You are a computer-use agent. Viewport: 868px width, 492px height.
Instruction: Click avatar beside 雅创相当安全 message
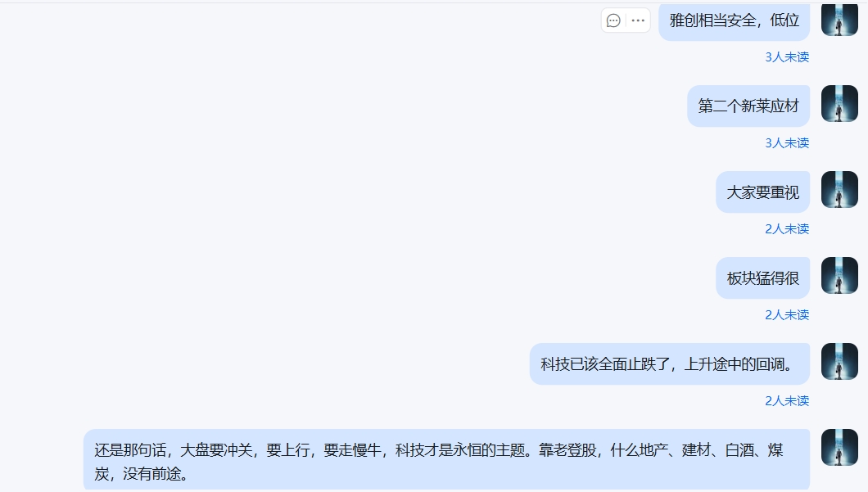[839, 20]
